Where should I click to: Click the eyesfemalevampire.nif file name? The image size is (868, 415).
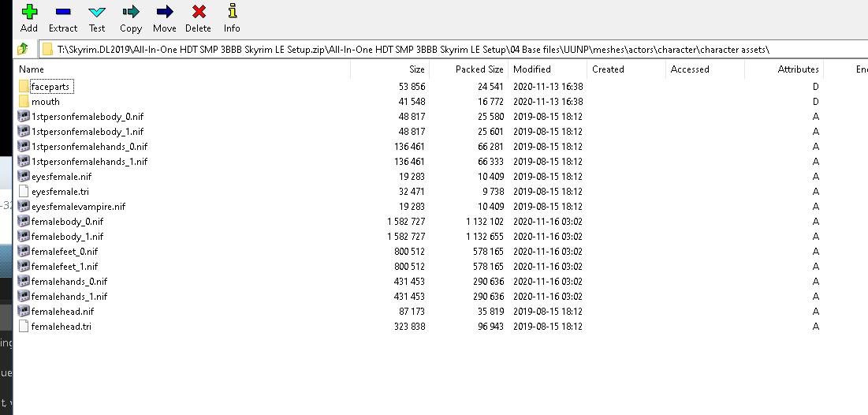click(79, 206)
